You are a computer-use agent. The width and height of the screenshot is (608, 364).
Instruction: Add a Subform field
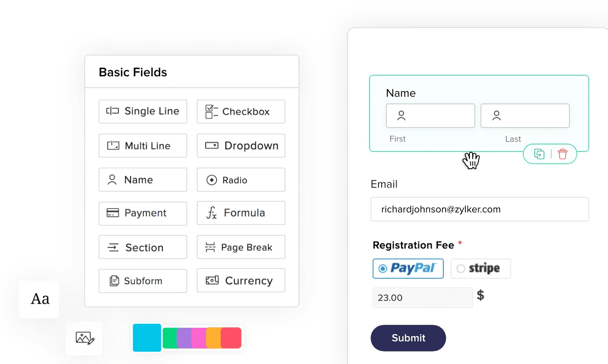point(143,281)
